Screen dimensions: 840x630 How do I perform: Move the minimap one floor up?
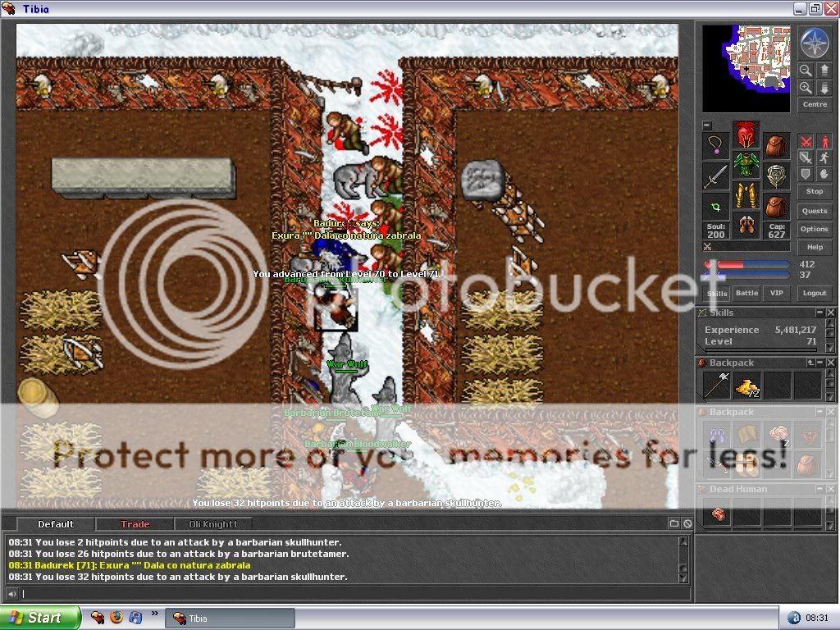click(824, 71)
